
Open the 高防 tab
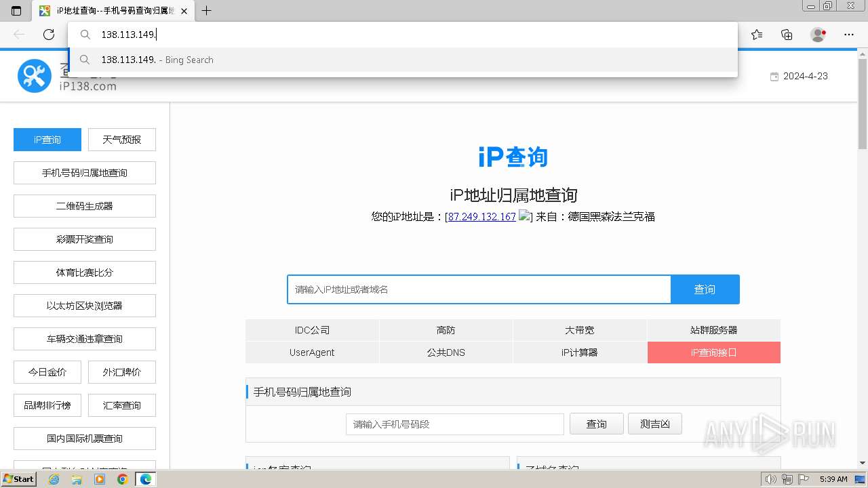[x=446, y=330]
